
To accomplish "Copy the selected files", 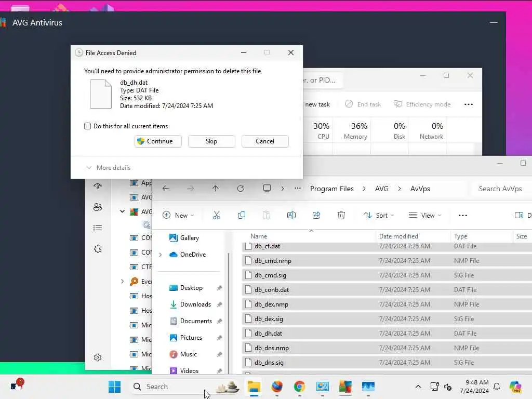I will [x=242, y=216].
